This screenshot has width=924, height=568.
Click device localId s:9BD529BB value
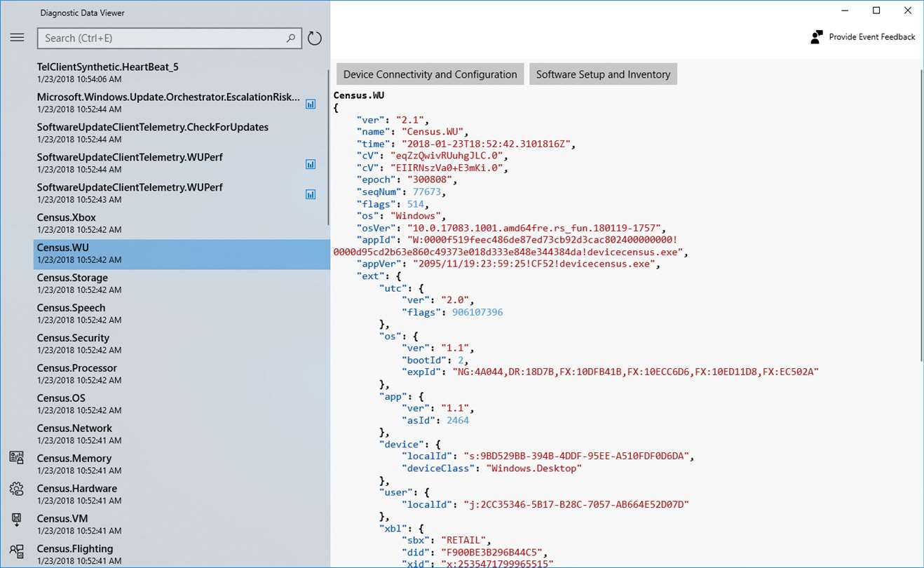point(575,457)
